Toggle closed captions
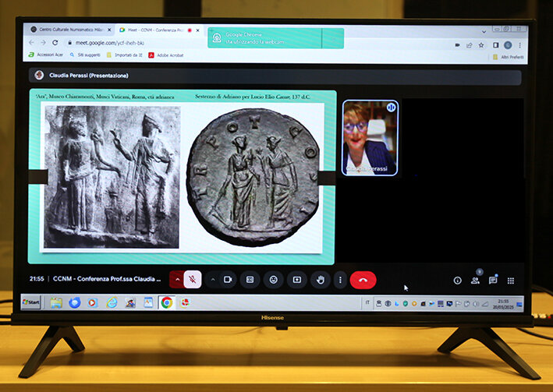Image resolution: width=553 pixels, height=392 pixels. point(250,280)
